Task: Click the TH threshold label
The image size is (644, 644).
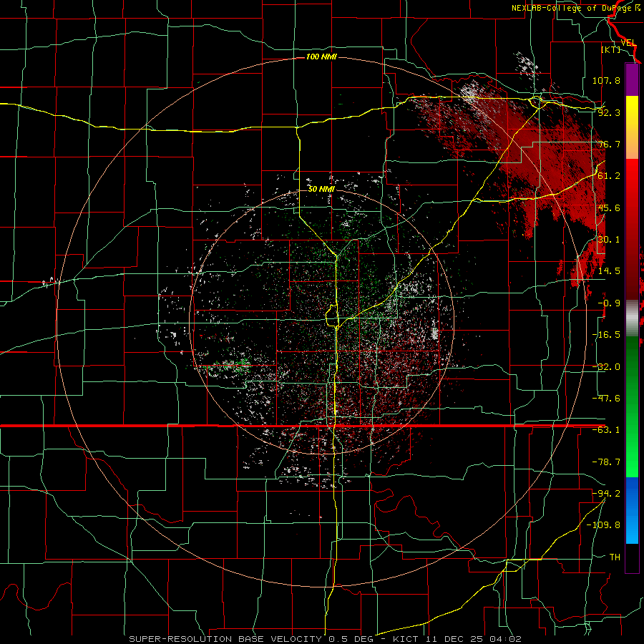Action: click(615, 557)
